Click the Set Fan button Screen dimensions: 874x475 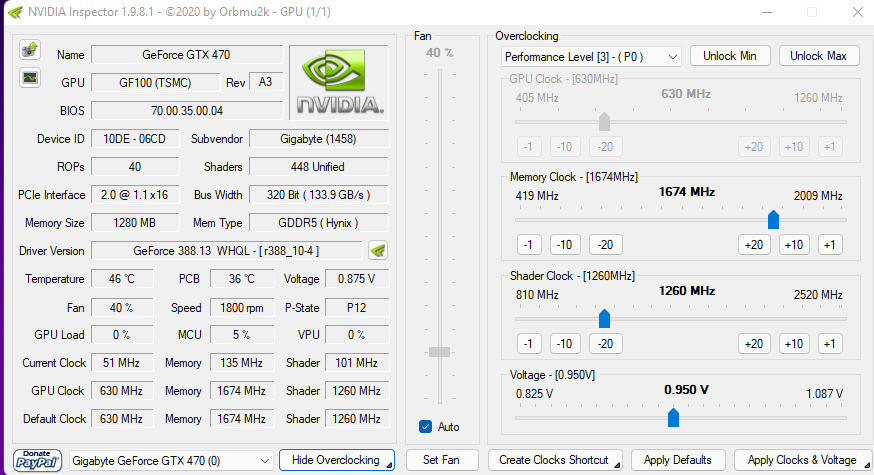click(x=441, y=460)
